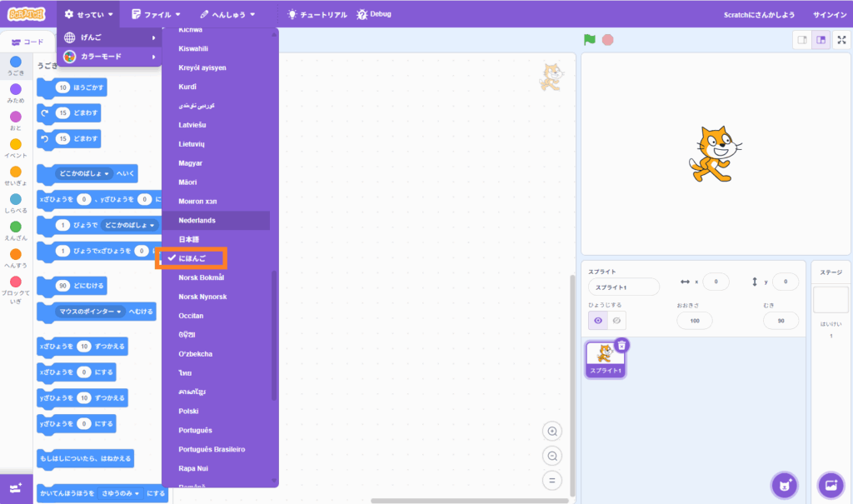The height and width of the screenshot is (504, 853).
Task: Click the サインイン link
Action: click(830, 15)
